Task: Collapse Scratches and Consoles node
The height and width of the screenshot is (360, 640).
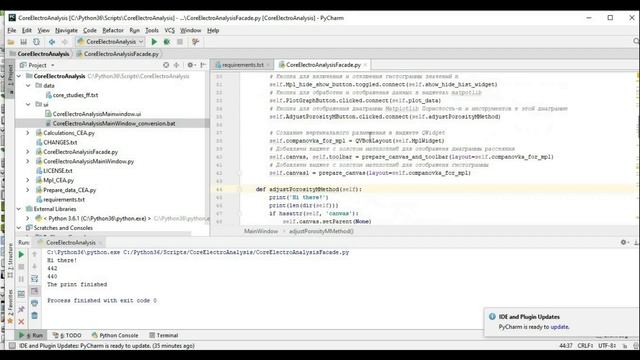Action: tap(19, 228)
